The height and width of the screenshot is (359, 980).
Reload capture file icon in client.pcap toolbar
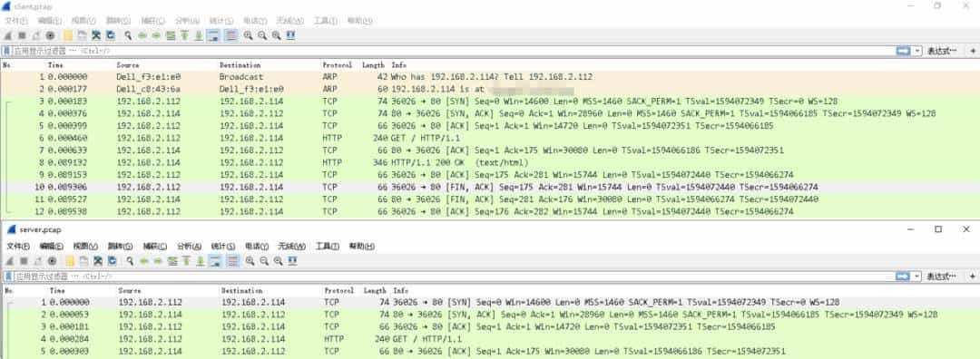pos(110,35)
